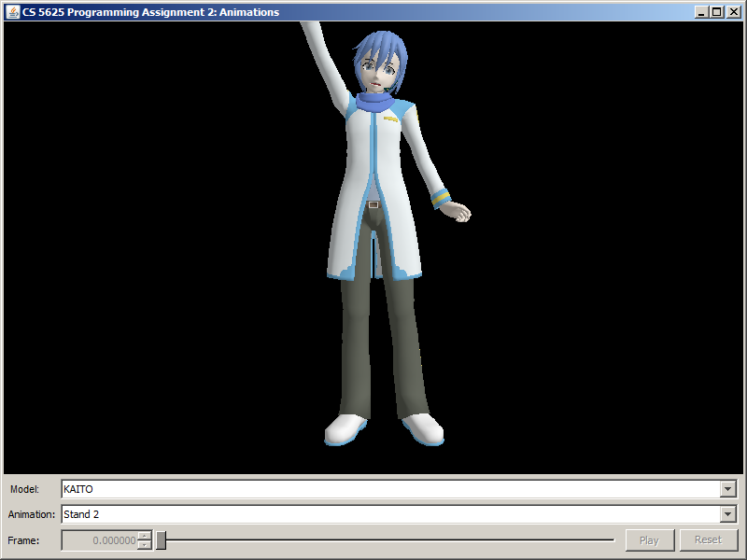
Task: Increase frame value with spinner up arrow
Action: click(144, 536)
